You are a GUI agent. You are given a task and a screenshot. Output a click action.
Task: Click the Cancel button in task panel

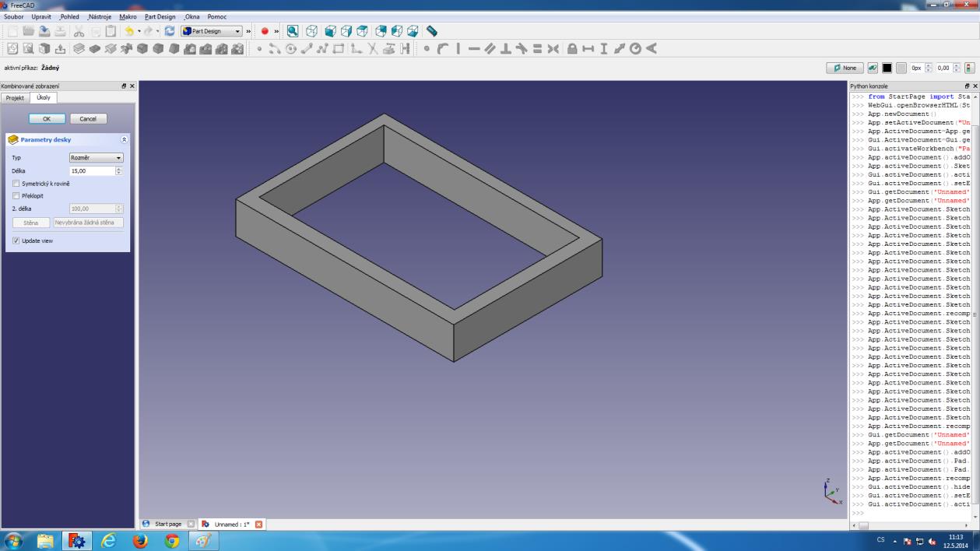tap(88, 119)
